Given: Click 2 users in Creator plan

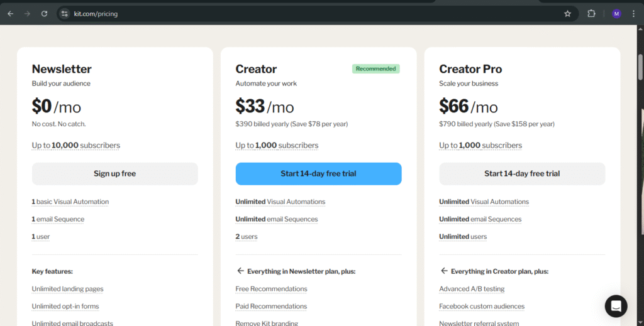Looking at the screenshot, I should pyautogui.click(x=247, y=237).
